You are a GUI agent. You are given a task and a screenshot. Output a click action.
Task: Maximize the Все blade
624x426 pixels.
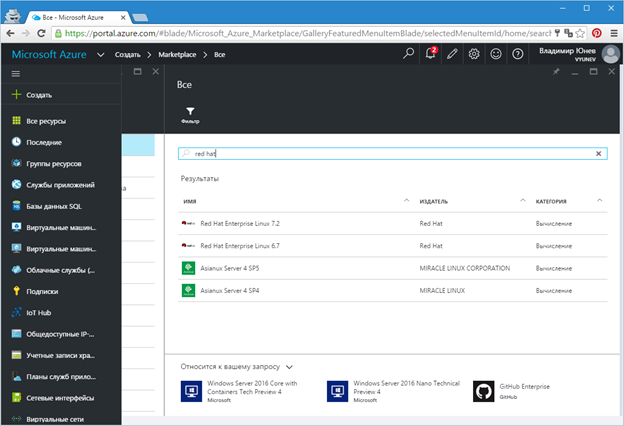[x=593, y=72]
